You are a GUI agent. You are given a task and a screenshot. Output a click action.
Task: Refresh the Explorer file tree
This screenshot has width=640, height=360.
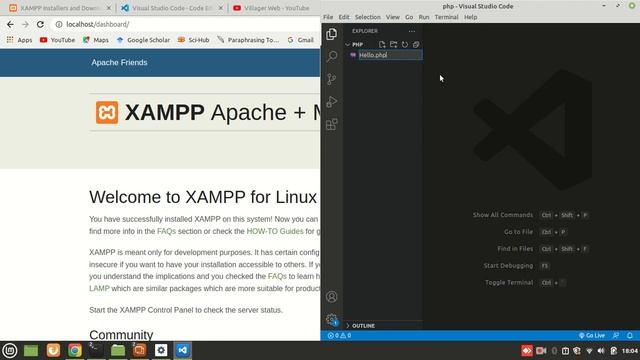(x=405, y=44)
